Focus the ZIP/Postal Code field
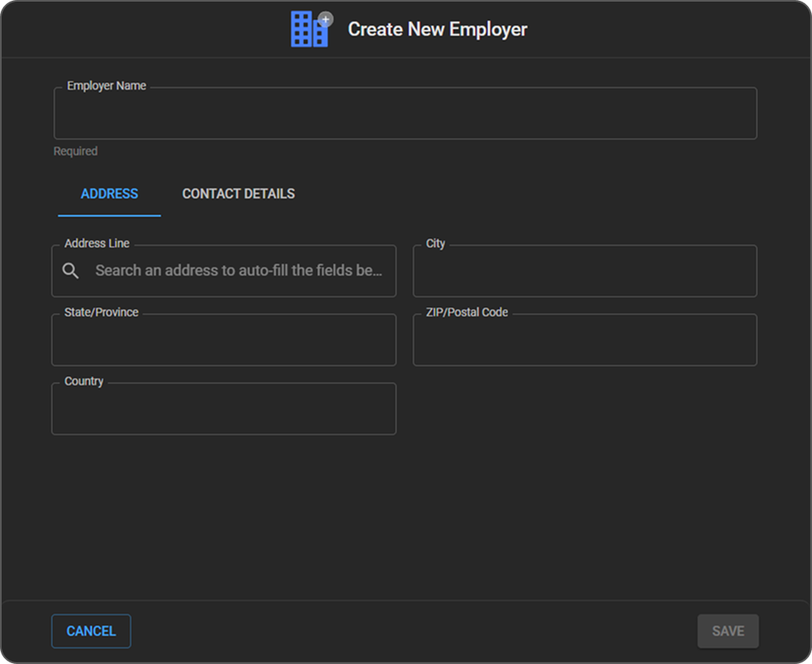 click(x=586, y=339)
